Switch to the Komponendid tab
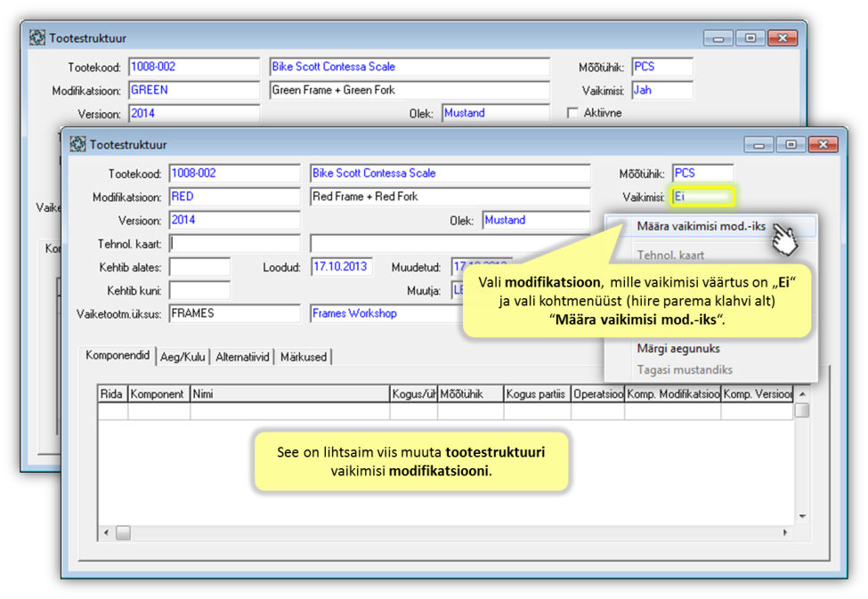Screen dimensions: 868x599 (118, 355)
